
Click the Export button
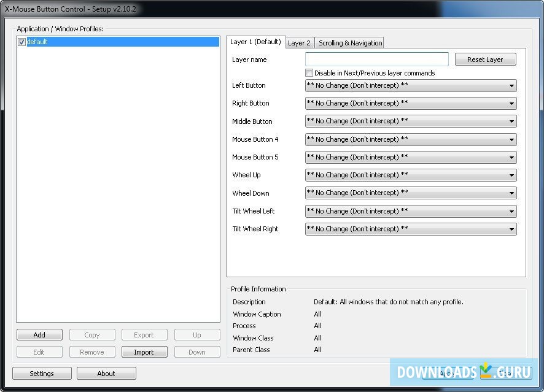click(144, 335)
